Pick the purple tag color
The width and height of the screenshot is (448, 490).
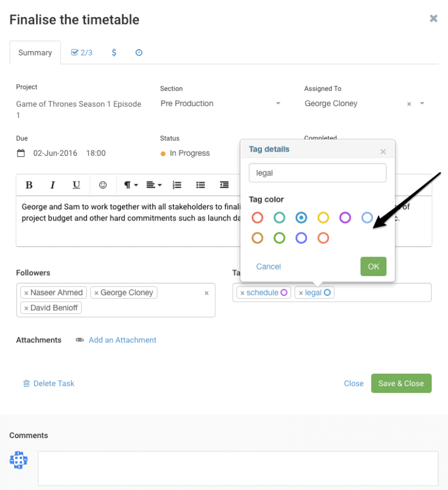pyautogui.click(x=345, y=218)
